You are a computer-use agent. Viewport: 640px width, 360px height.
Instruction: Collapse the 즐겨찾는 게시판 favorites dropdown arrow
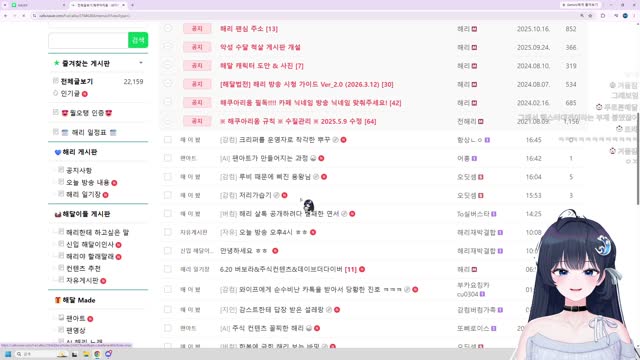(141, 63)
